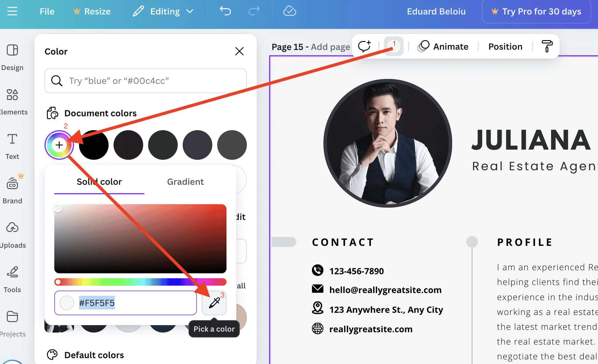Click the eyedropper Pick a color tool
598x364 pixels.
[214, 303]
